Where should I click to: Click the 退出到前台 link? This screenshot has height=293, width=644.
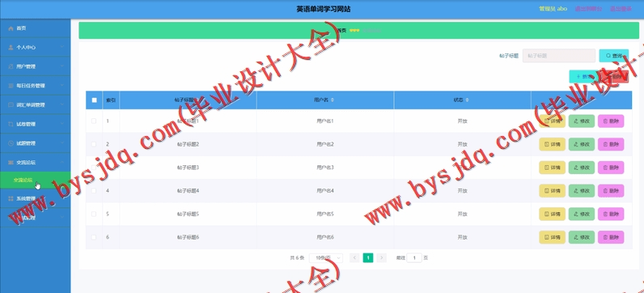tap(588, 9)
